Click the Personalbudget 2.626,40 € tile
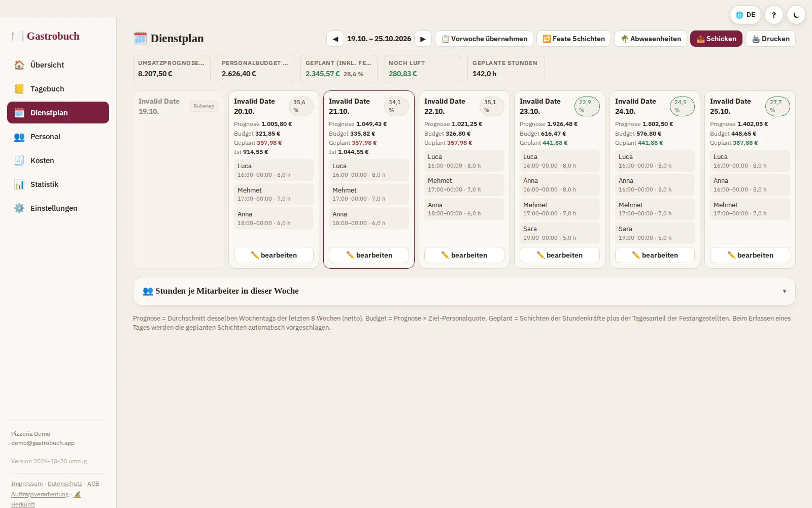 click(x=255, y=69)
